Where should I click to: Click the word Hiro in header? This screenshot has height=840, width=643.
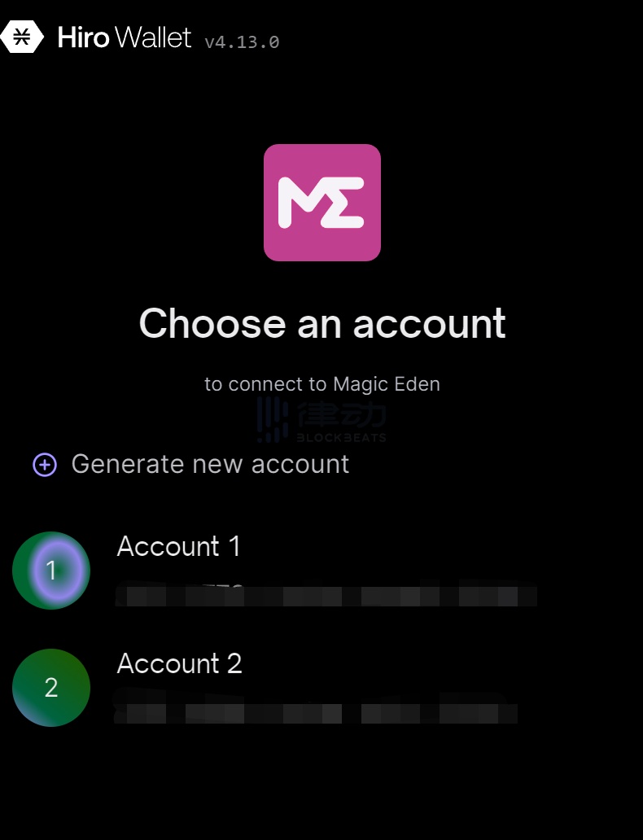coord(84,37)
